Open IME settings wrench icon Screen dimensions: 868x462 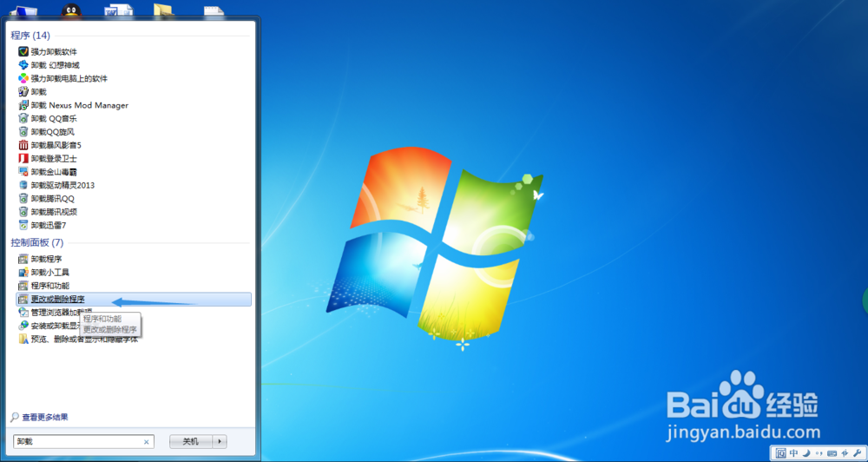[858, 452]
